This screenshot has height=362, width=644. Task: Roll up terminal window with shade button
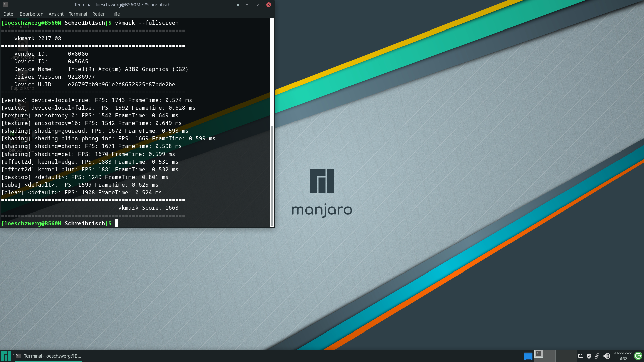pyautogui.click(x=238, y=5)
